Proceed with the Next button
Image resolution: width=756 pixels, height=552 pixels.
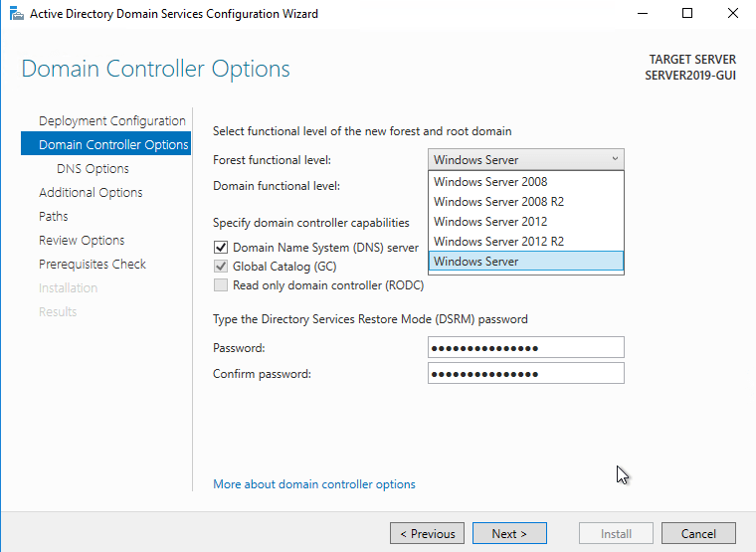[509, 533]
